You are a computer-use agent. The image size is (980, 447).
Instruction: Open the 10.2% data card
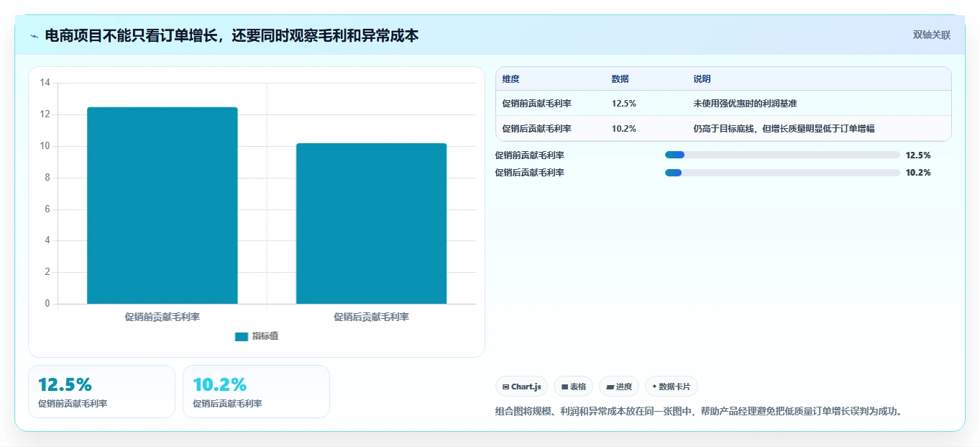(x=256, y=392)
